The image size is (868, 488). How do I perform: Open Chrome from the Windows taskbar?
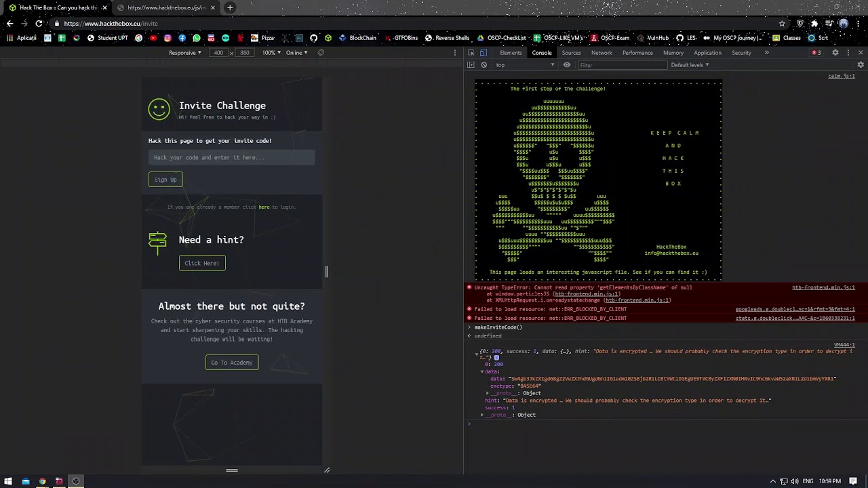click(x=42, y=481)
